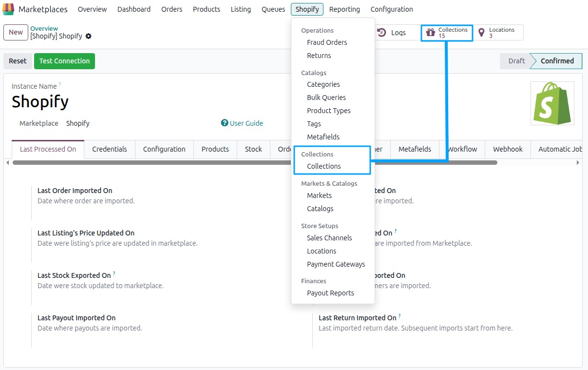Click help tooltip beside Last Stock Exported On
588x370 pixels.
point(114,273)
